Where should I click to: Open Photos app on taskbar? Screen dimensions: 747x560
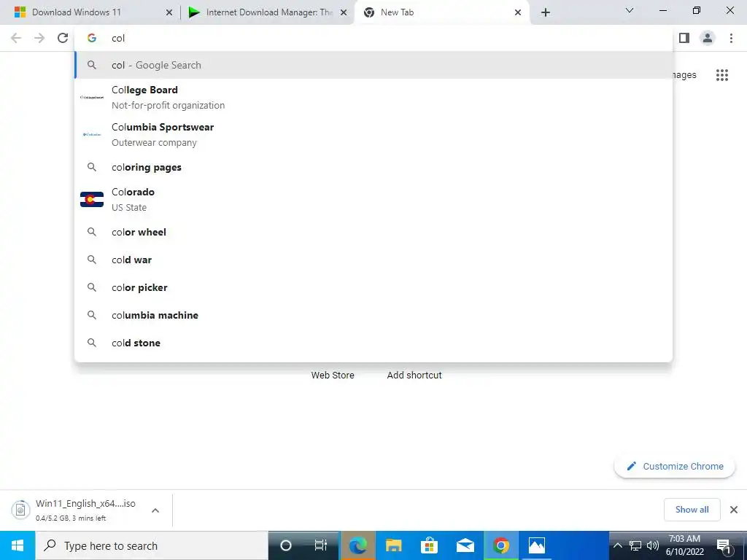pyautogui.click(x=536, y=545)
